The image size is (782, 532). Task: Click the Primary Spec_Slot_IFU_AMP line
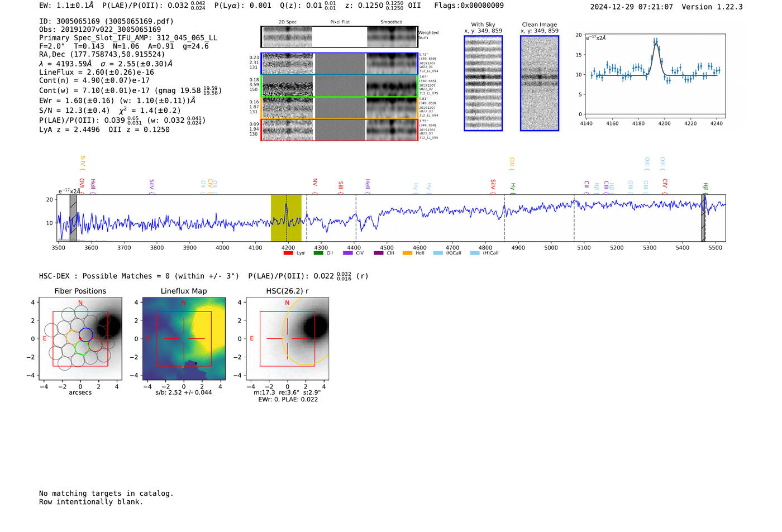point(128,38)
